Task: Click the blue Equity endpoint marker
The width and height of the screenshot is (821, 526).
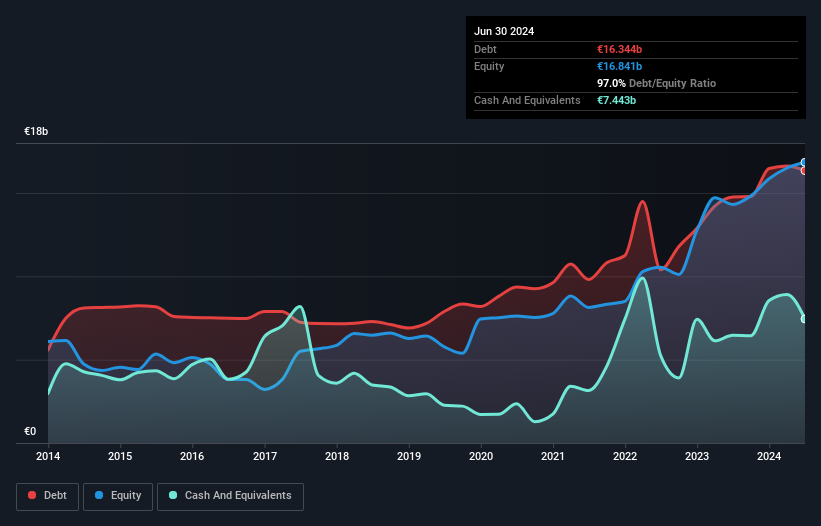Action: [x=804, y=162]
